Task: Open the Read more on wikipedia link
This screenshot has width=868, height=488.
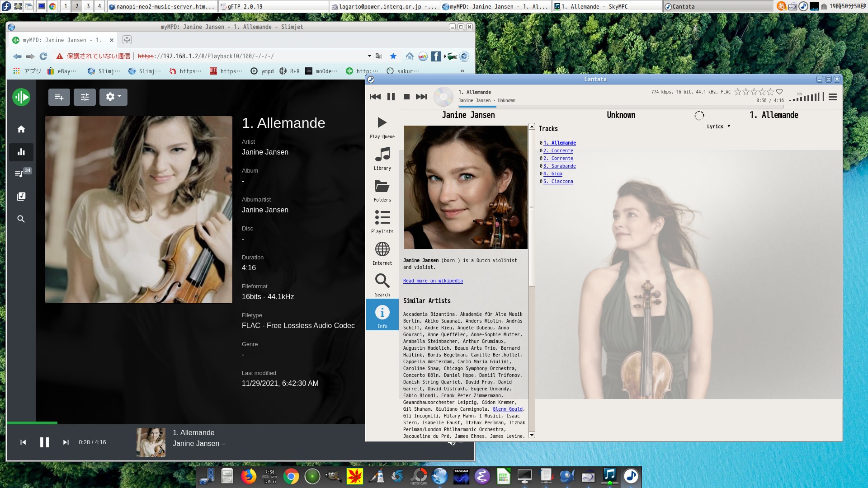Action: click(433, 281)
